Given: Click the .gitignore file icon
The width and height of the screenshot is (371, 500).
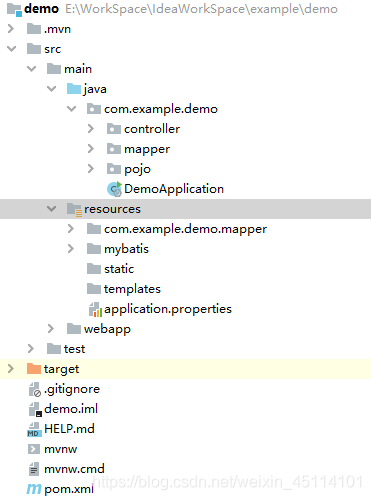Looking at the screenshot, I should [x=34, y=389].
